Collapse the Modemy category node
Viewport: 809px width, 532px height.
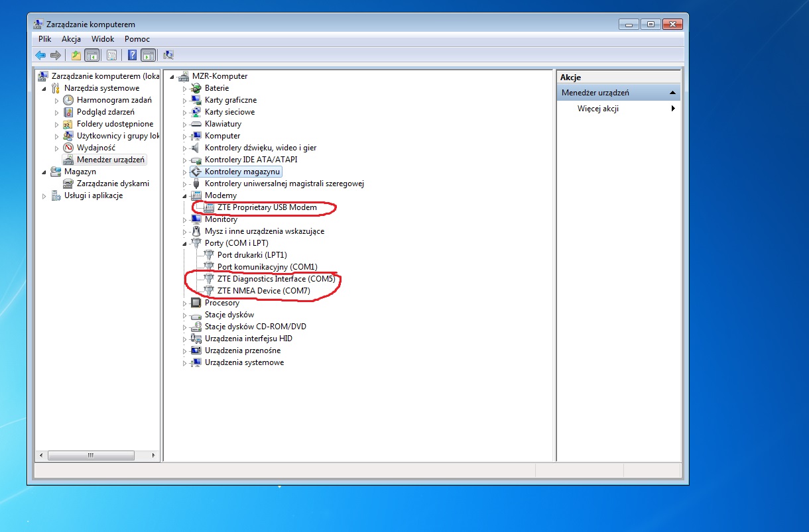coord(186,196)
